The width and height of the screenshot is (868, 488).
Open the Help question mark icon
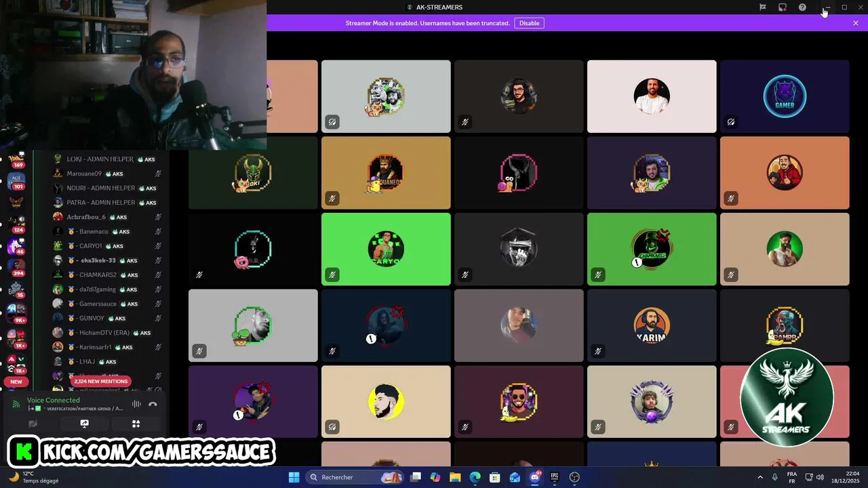(x=802, y=7)
